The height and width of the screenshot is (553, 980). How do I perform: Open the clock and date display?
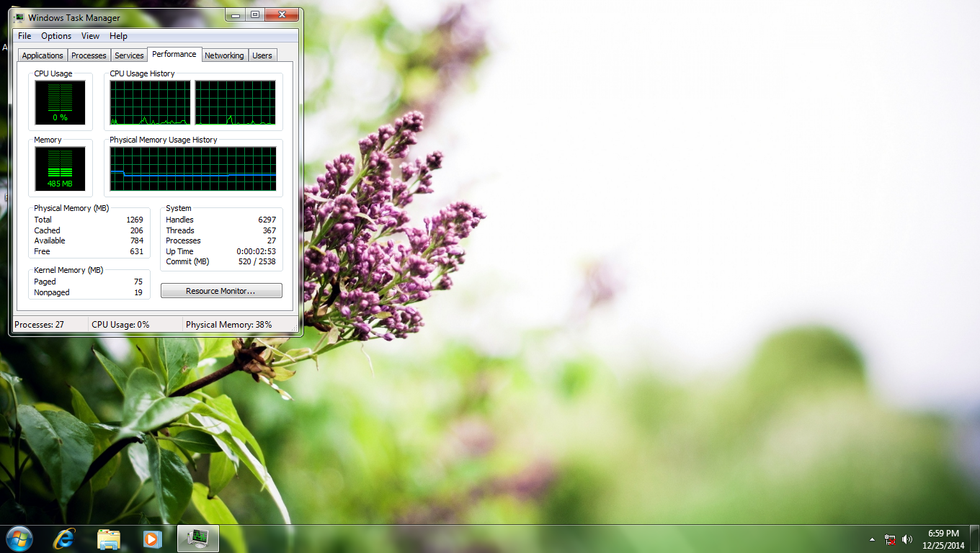(x=943, y=539)
